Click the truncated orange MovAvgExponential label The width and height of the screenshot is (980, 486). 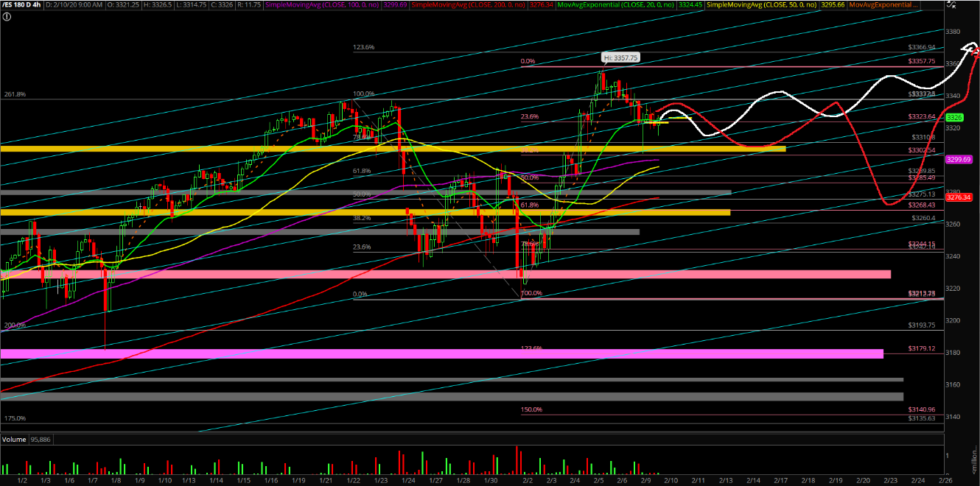coord(883,4)
